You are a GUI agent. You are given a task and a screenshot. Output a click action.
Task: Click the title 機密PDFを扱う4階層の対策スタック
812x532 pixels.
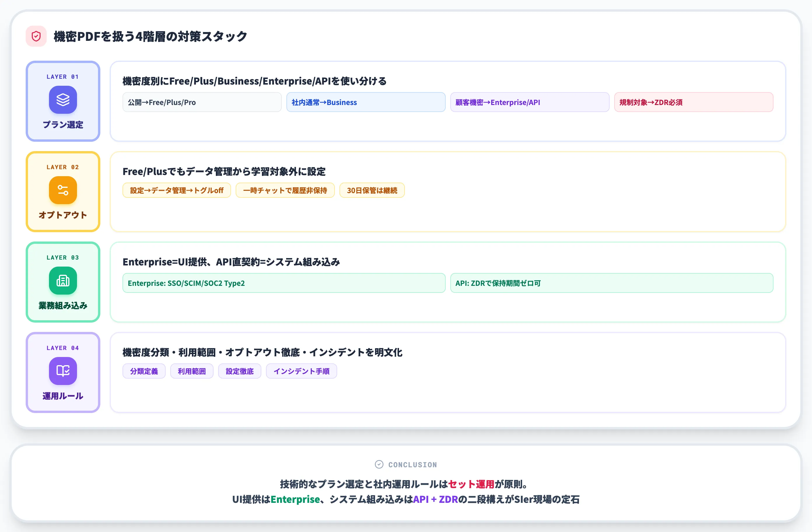150,36
